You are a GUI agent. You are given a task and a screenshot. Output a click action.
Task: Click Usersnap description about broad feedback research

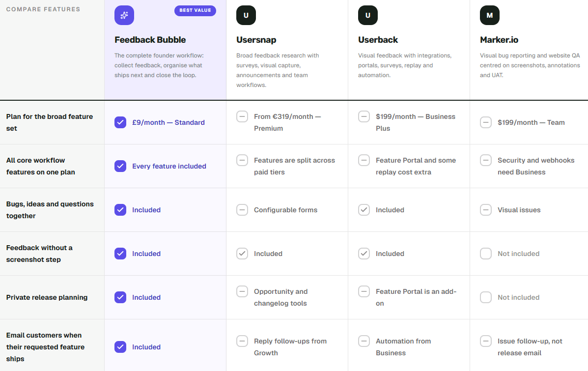(x=278, y=70)
